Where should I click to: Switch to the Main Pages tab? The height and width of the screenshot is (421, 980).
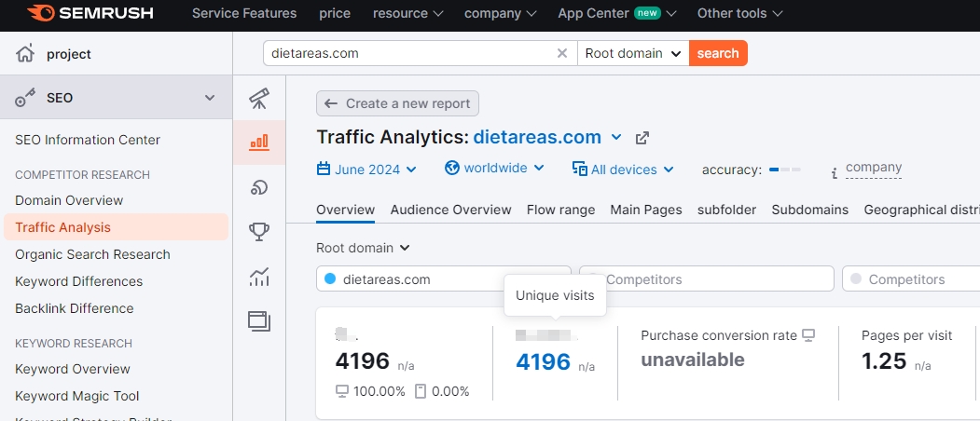pos(646,210)
